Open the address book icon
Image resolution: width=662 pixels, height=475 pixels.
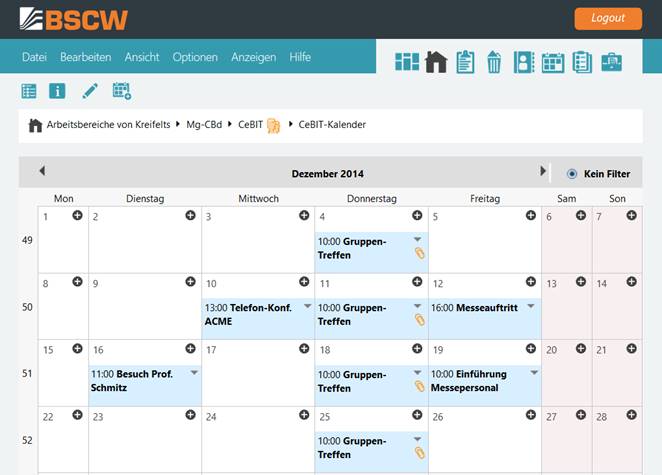tap(523, 62)
